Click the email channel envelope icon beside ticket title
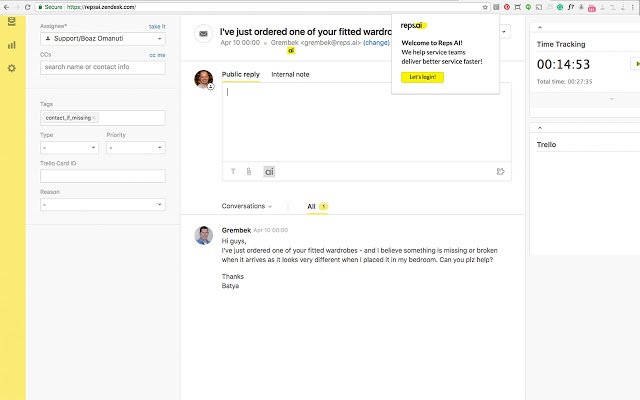The image size is (640, 400). (203, 34)
